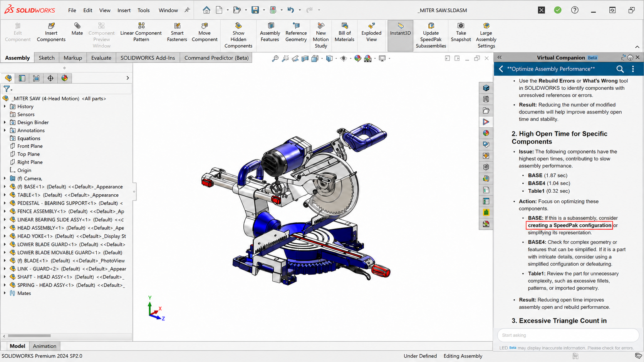
Task: Click the Undo icon
Action: pyautogui.click(x=291, y=10)
